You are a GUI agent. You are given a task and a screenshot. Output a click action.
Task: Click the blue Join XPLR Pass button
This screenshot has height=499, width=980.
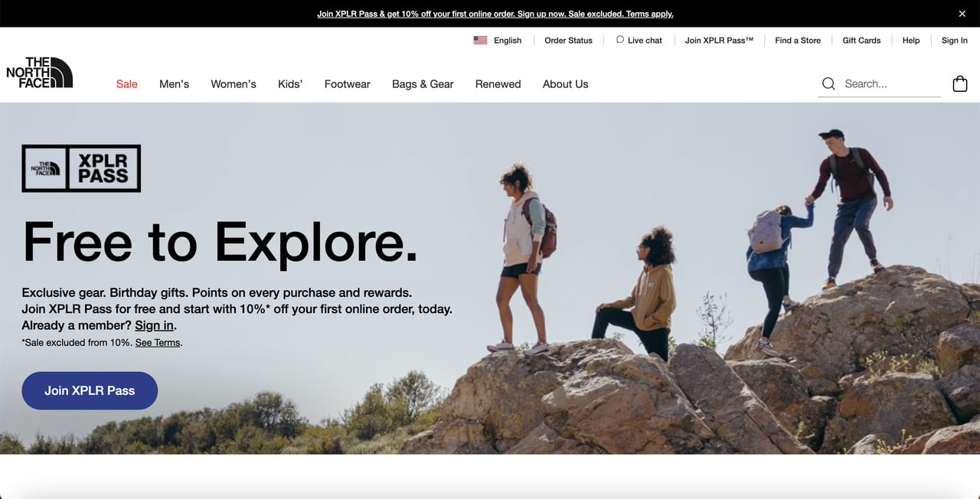90,390
